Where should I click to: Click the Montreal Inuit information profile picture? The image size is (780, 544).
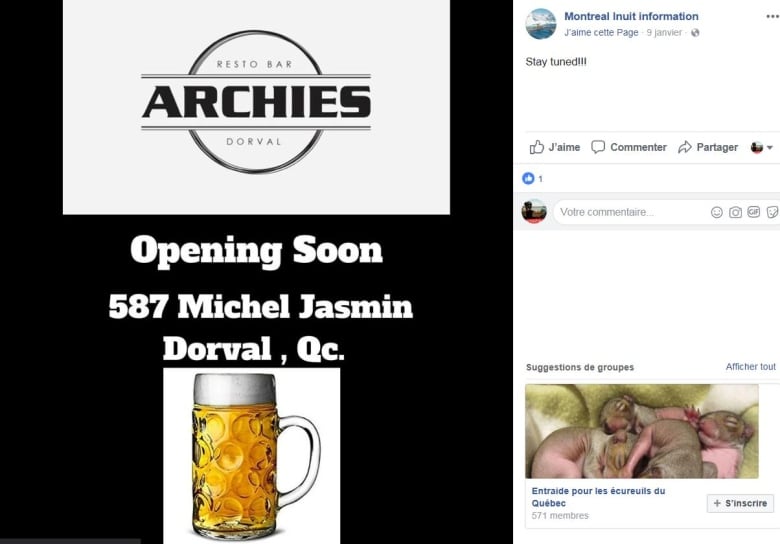point(541,24)
